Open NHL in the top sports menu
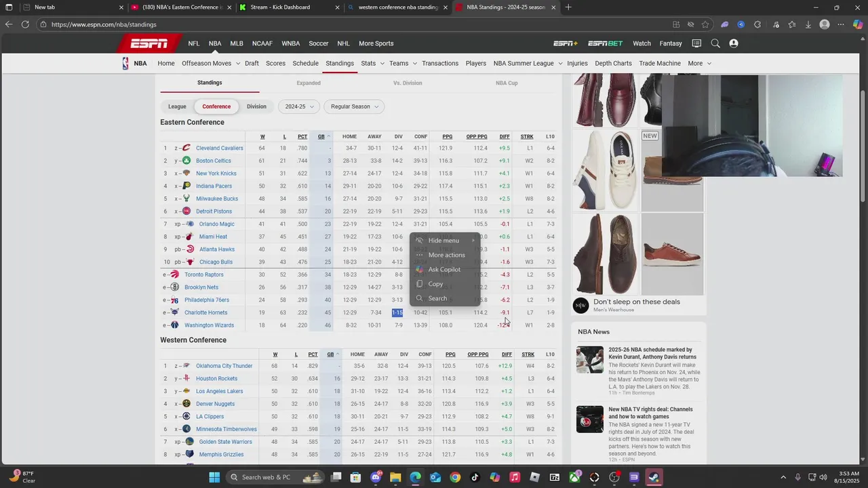Image resolution: width=868 pixels, height=488 pixels. [344, 43]
